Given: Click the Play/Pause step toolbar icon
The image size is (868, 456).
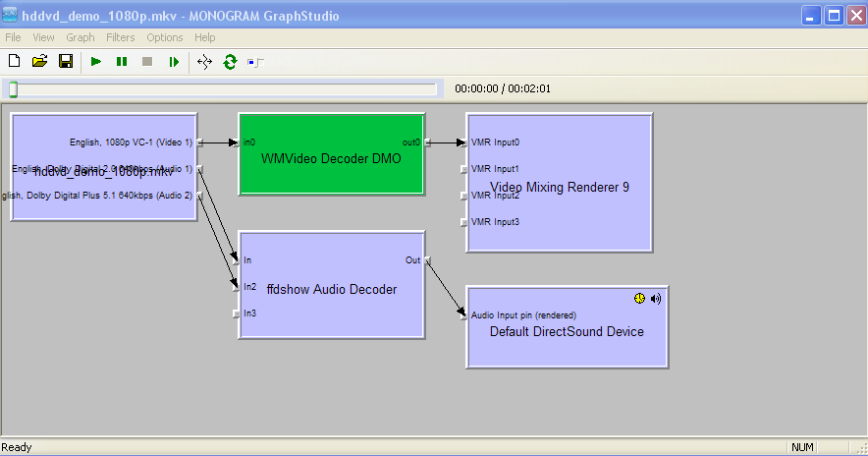Looking at the screenshot, I should tap(174, 62).
